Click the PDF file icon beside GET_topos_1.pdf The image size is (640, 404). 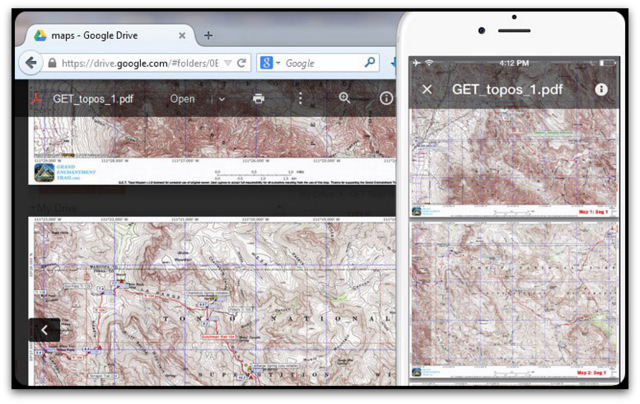pos(37,99)
